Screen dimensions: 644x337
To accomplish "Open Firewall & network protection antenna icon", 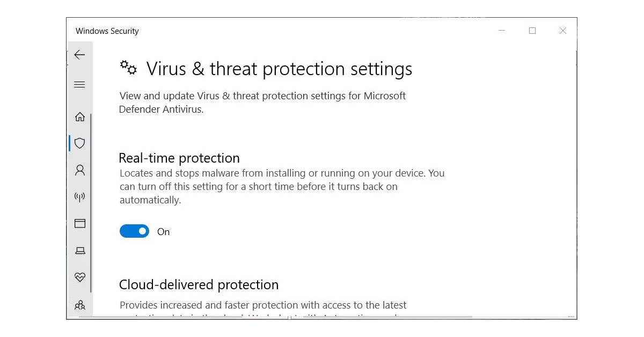I will [x=80, y=197].
